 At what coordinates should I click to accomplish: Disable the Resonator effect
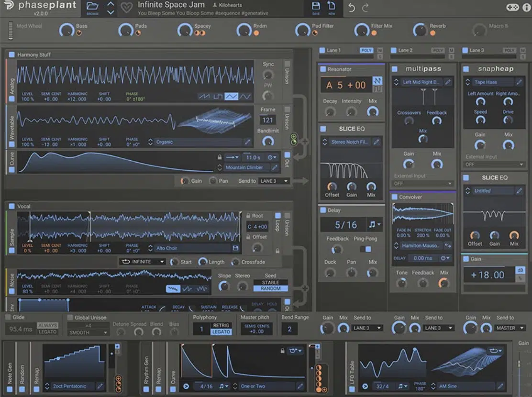pyautogui.click(x=323, y=69)
